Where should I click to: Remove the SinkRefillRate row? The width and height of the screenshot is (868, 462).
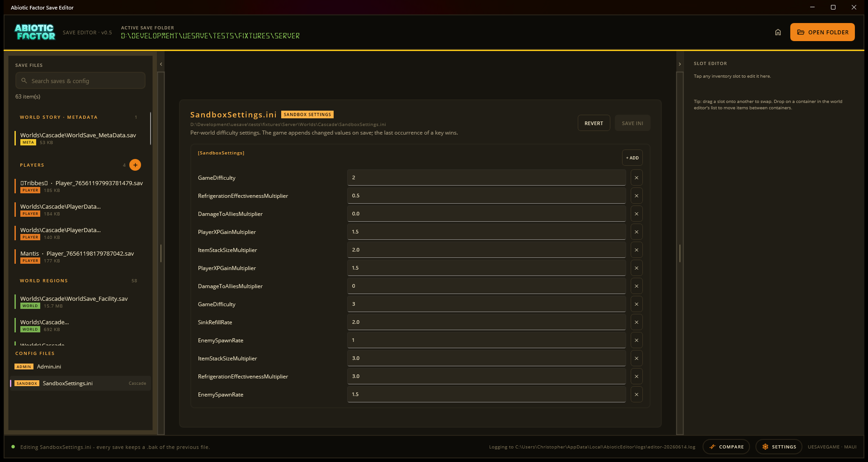[x=637, y=322]
